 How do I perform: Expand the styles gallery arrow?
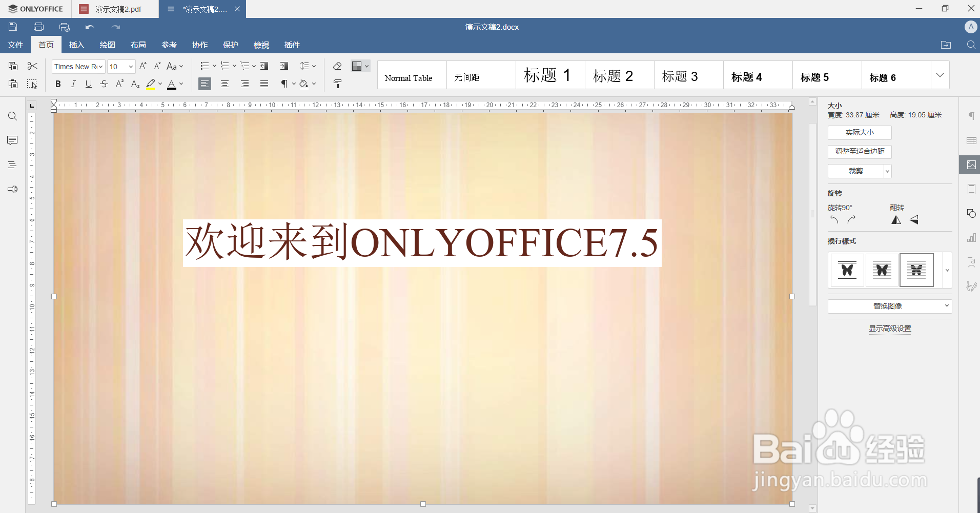940,75
